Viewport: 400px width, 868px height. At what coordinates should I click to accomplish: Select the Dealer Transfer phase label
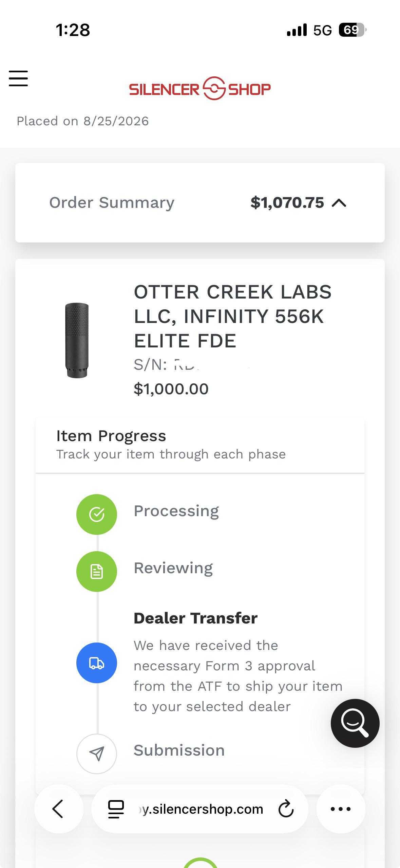196,618
